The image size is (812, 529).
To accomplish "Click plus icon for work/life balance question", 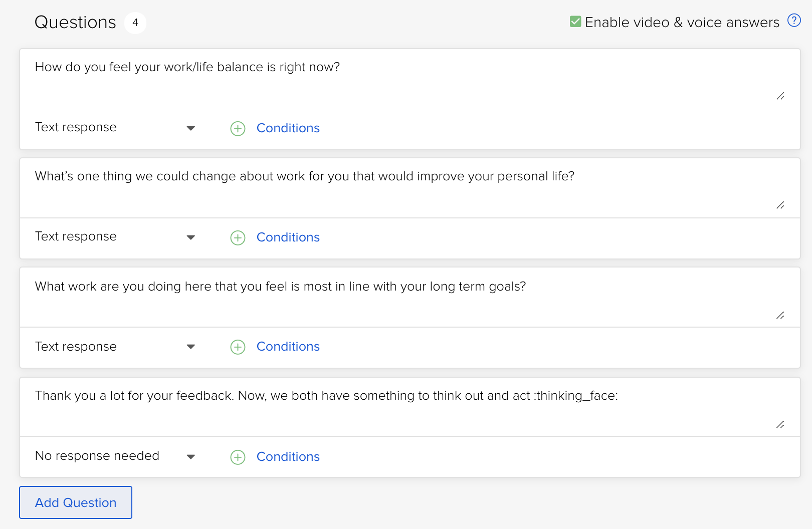I will [x=238, y=129].
